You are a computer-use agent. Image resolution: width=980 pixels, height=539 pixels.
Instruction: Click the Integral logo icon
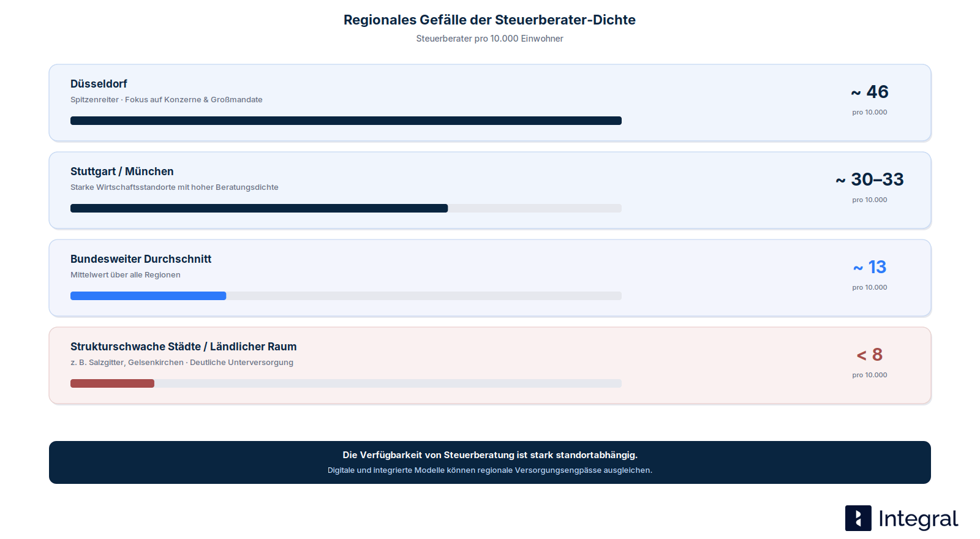click(858, 518)
